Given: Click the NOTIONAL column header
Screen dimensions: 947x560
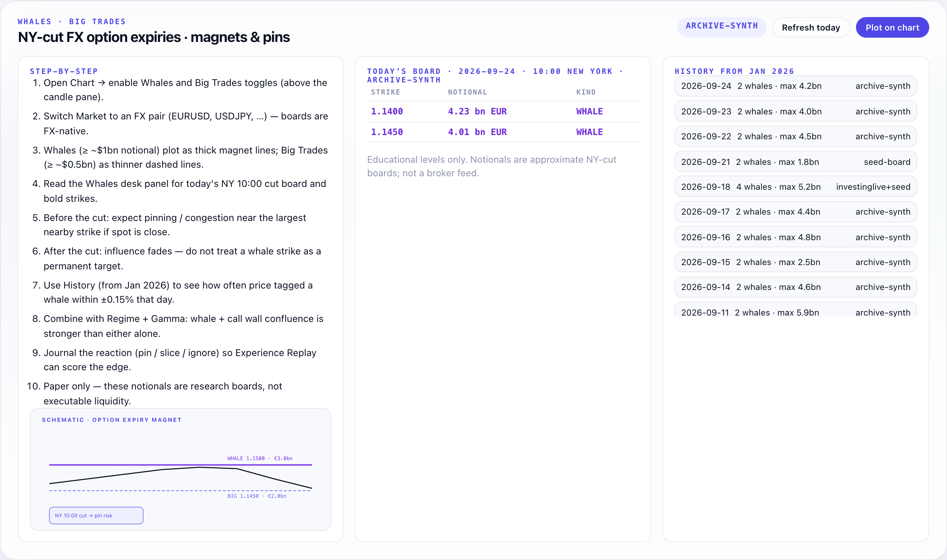Looking at the screenshot, I should point(467,92).
